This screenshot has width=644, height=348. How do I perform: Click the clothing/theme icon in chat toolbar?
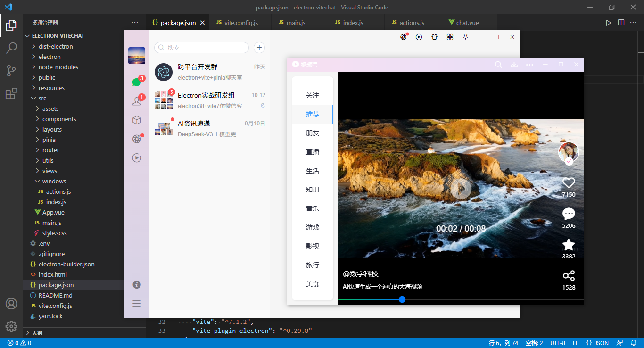tap(434, 37)
